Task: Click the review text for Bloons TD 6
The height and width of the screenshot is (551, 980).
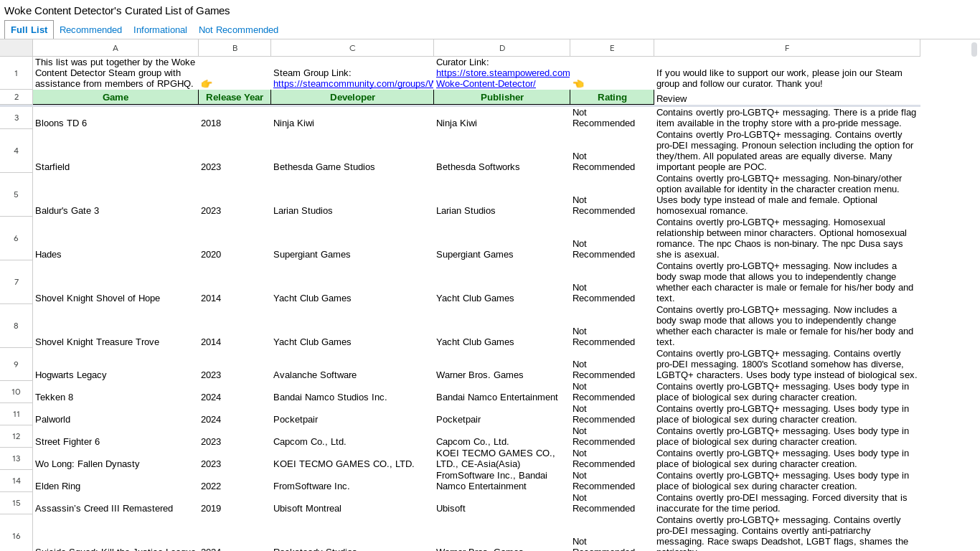Action: click(787, 118)
